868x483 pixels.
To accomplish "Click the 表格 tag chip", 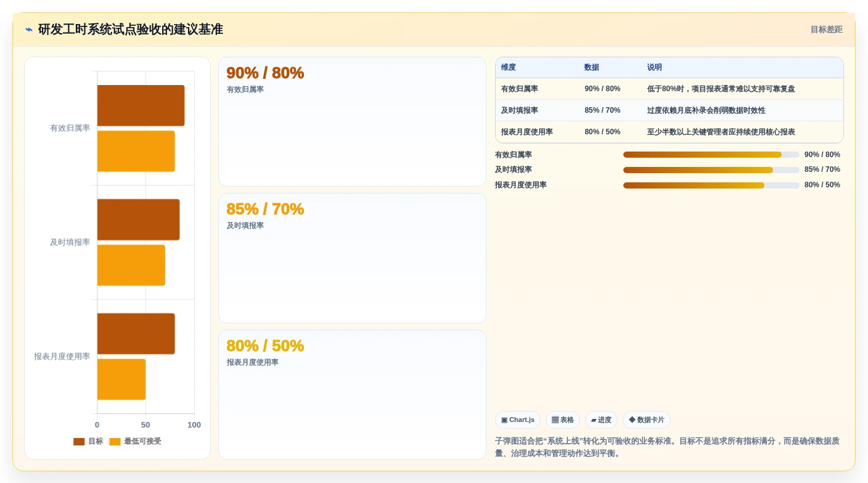I will pos(563,420).
